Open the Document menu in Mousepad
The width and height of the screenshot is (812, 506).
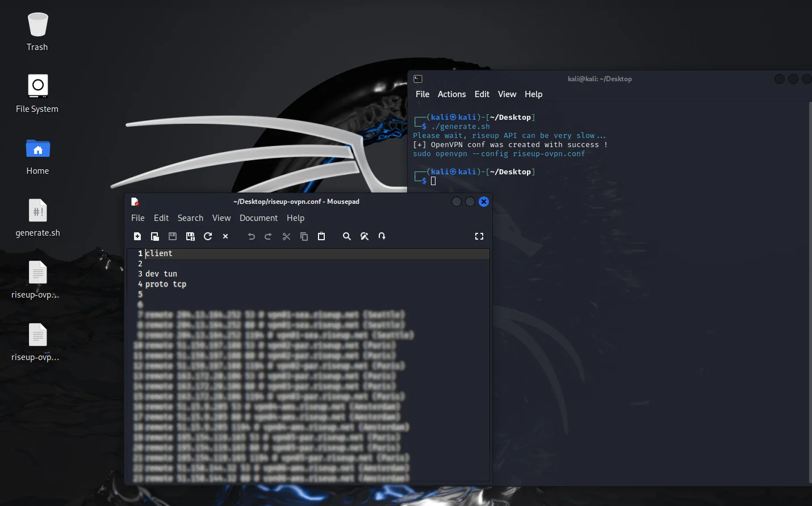[x=258, y=218]
